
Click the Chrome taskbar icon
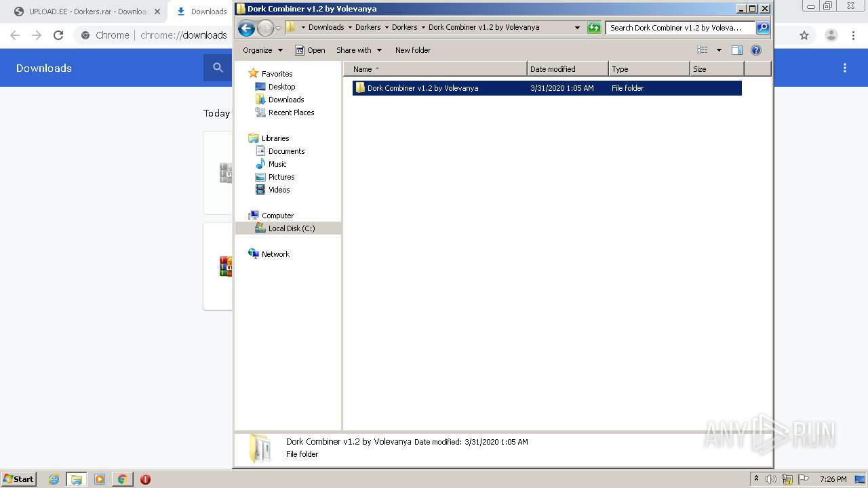[122, 479]
